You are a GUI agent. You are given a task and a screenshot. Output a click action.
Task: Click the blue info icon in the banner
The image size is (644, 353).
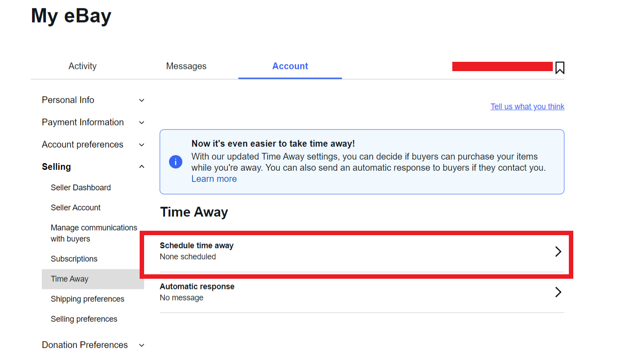pyautogui.click(x=176, y=162)
